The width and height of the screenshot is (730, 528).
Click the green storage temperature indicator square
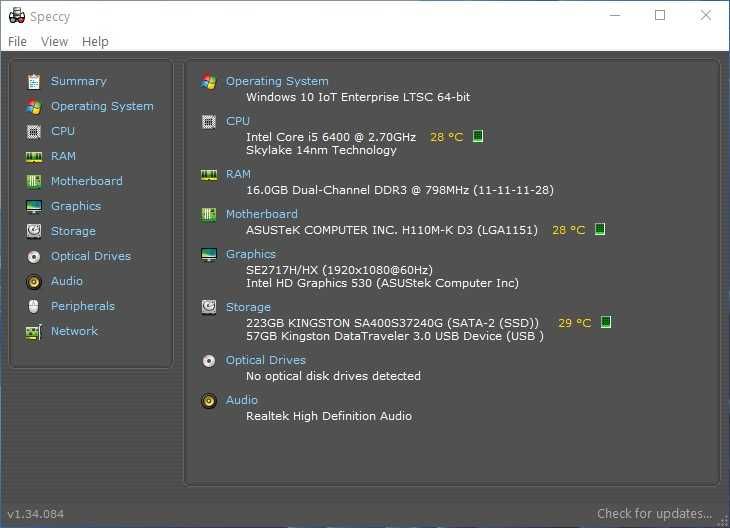606,322
